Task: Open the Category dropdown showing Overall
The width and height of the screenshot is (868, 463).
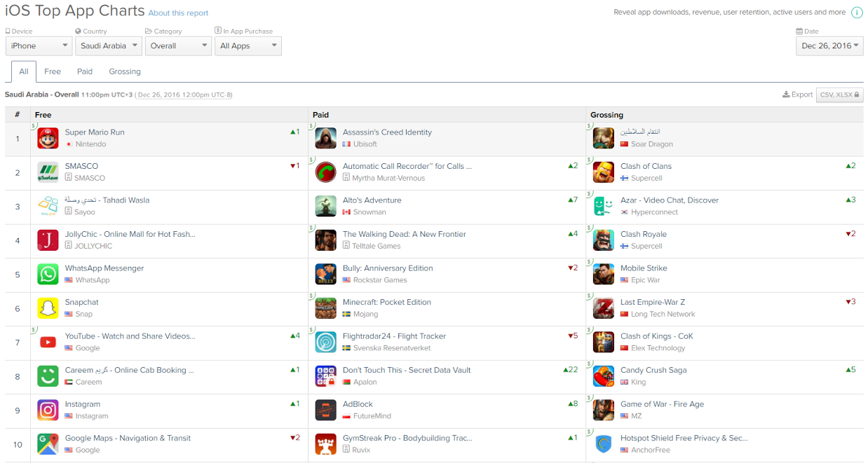Action: [178, 46]
